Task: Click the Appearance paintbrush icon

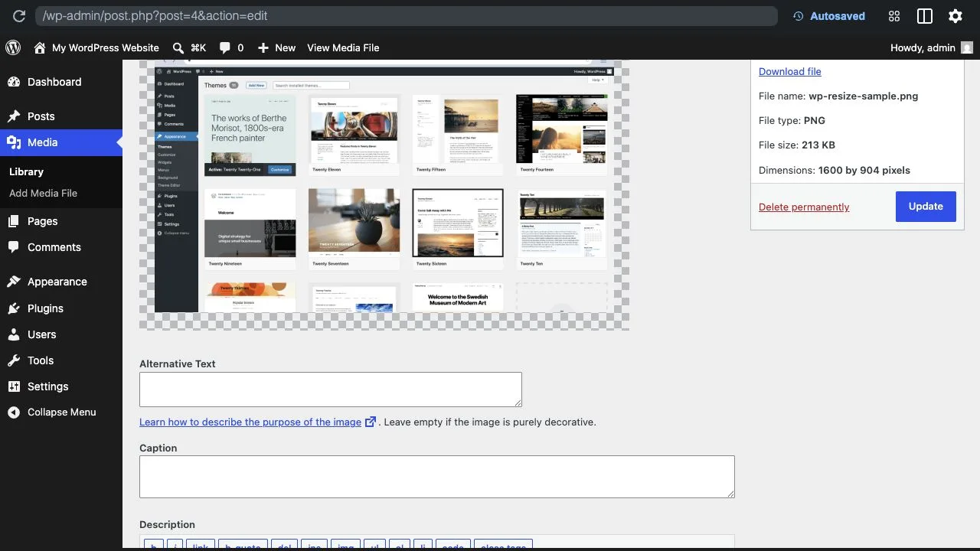Action: pos(14,282)
